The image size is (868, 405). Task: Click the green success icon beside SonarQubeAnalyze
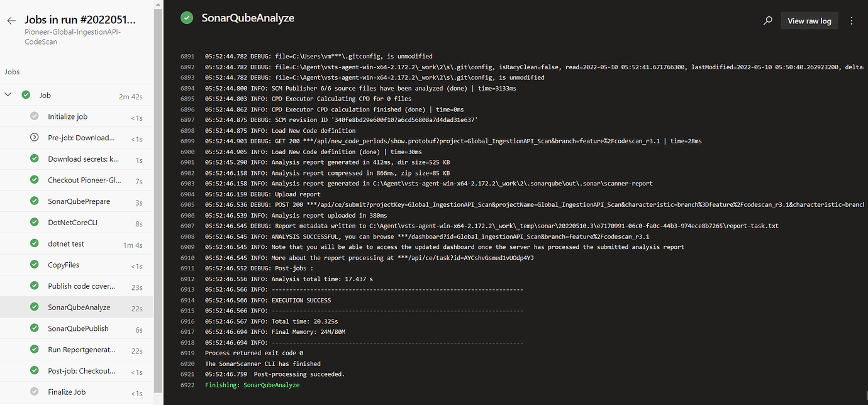(186, 18)
